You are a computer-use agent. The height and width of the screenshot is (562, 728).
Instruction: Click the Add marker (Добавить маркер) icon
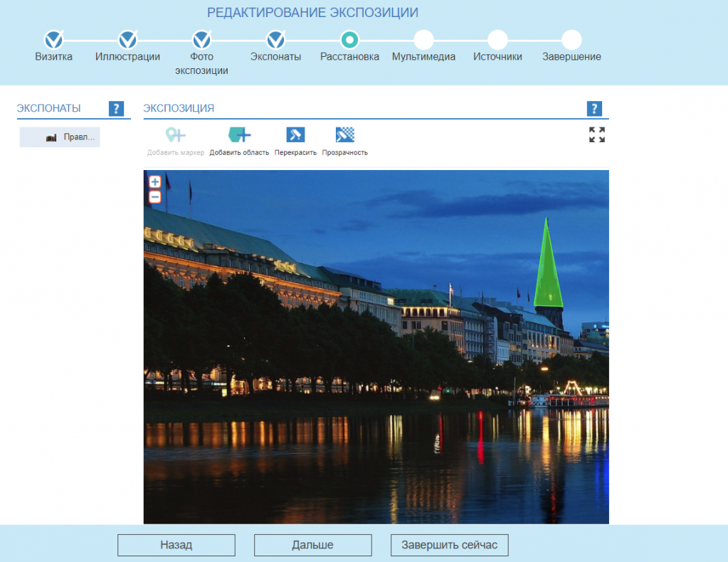175,135
